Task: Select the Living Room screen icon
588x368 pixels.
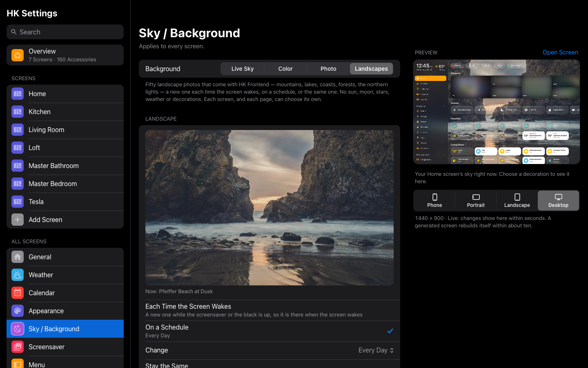Action: pos(18,130)
